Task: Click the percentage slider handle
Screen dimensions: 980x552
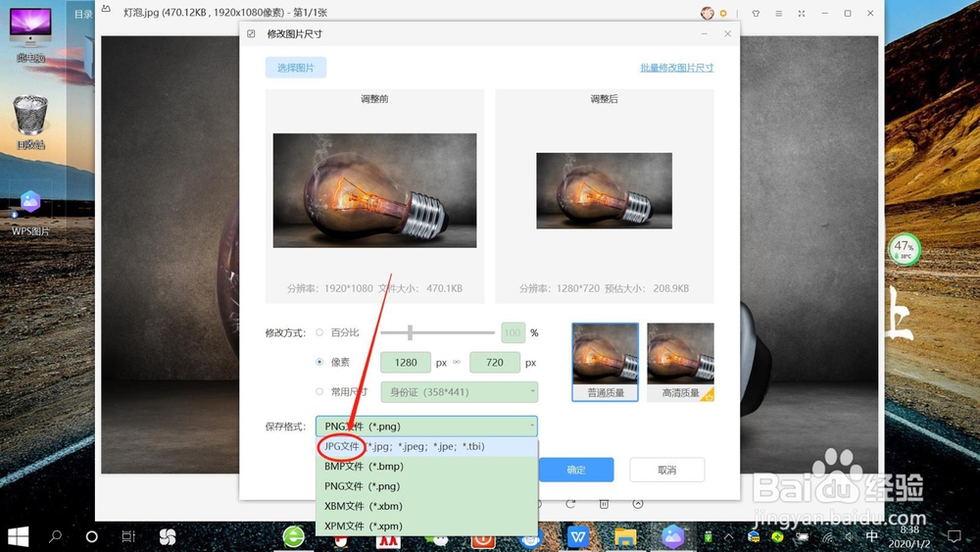Action: 410,332
